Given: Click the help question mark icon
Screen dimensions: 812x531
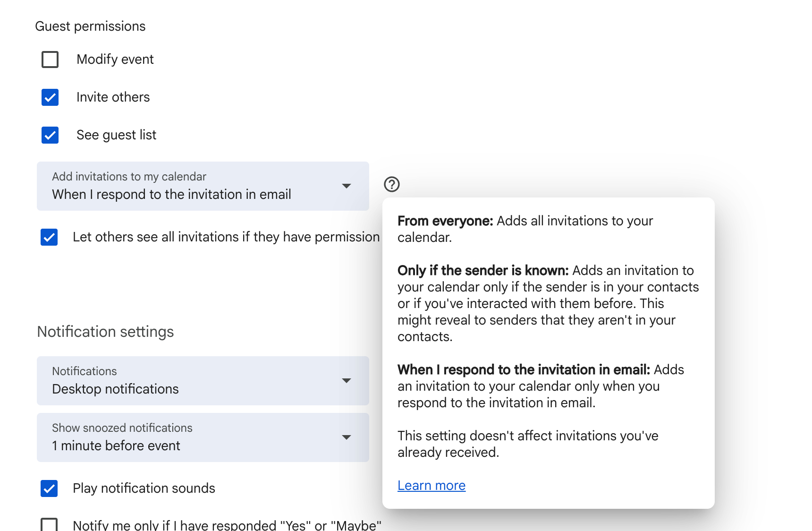Looking at the screenshot, I should pyautogui.click(x=392, y=184).
